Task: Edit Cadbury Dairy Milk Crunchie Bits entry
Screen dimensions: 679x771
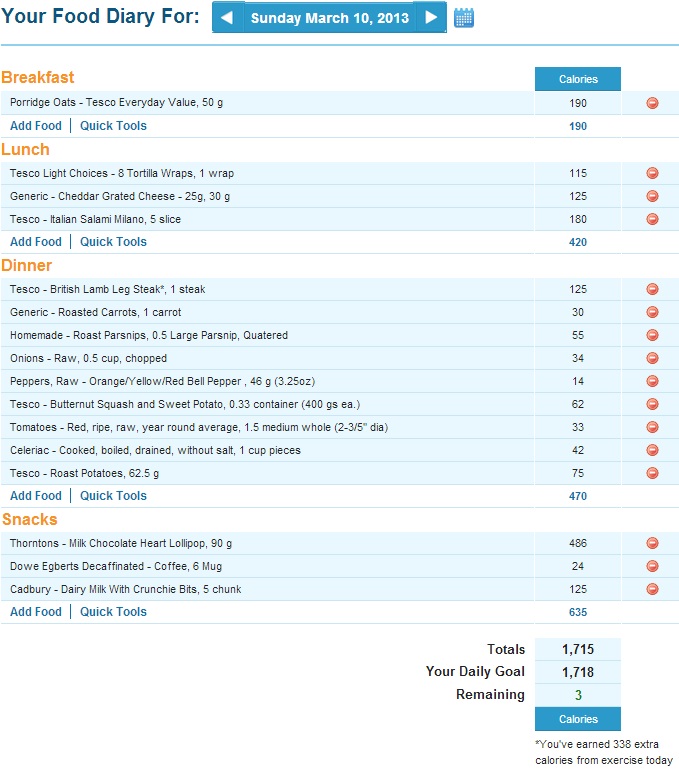Action: tap(125, 589)
